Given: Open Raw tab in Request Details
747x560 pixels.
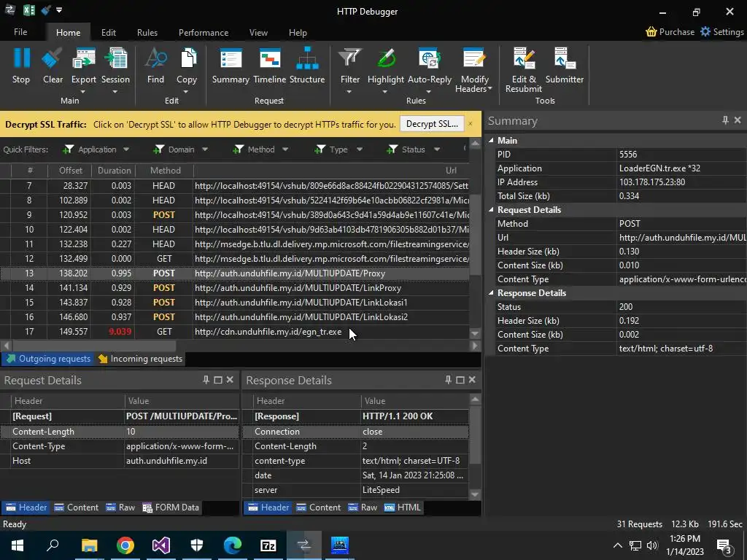Looking at the screenshot, I should tap(120, 507).
